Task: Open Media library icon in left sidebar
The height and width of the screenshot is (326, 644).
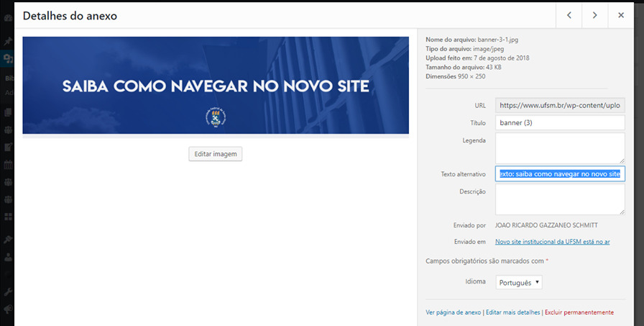Action: 7,59
